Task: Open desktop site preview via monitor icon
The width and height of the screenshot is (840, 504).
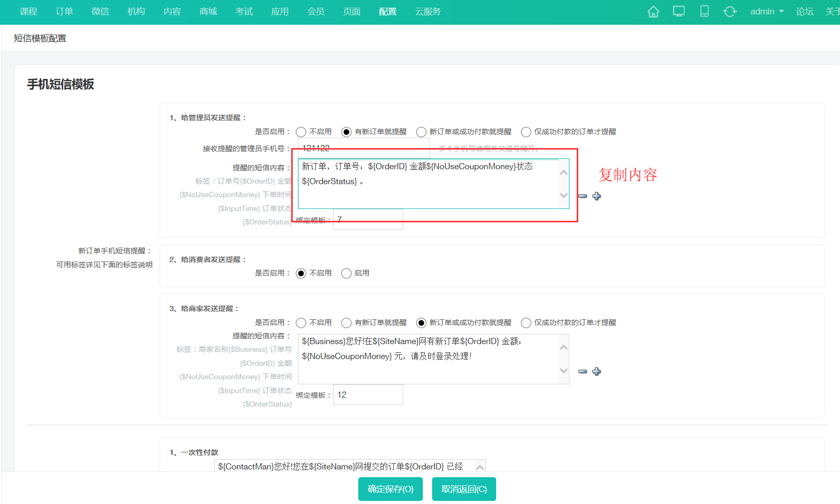Action: pyautogui.click(x=678, y=11)
